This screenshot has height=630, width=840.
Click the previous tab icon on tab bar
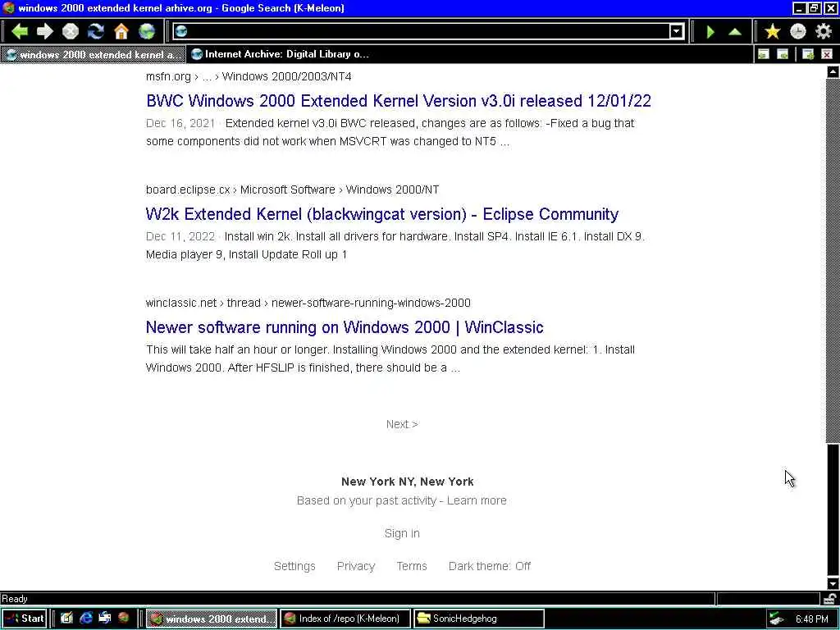click(x=764, y=54)
